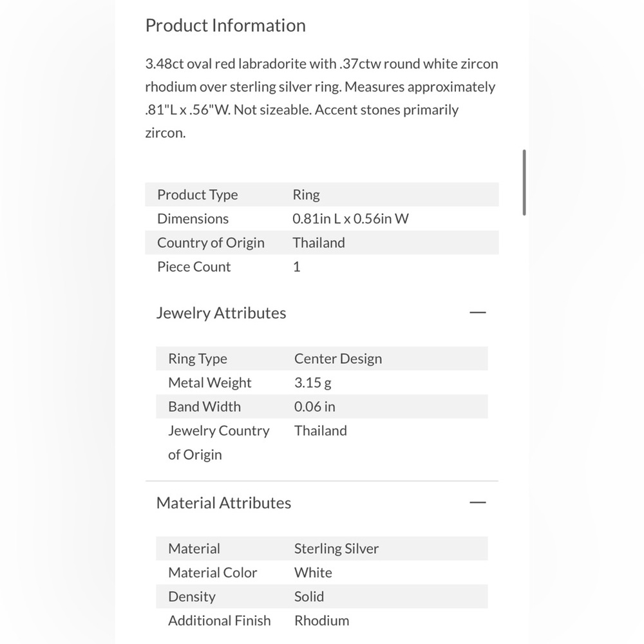Select the Density Solid row
The height and width of the screenshot is (644, 644).
[x=322, y=596]
